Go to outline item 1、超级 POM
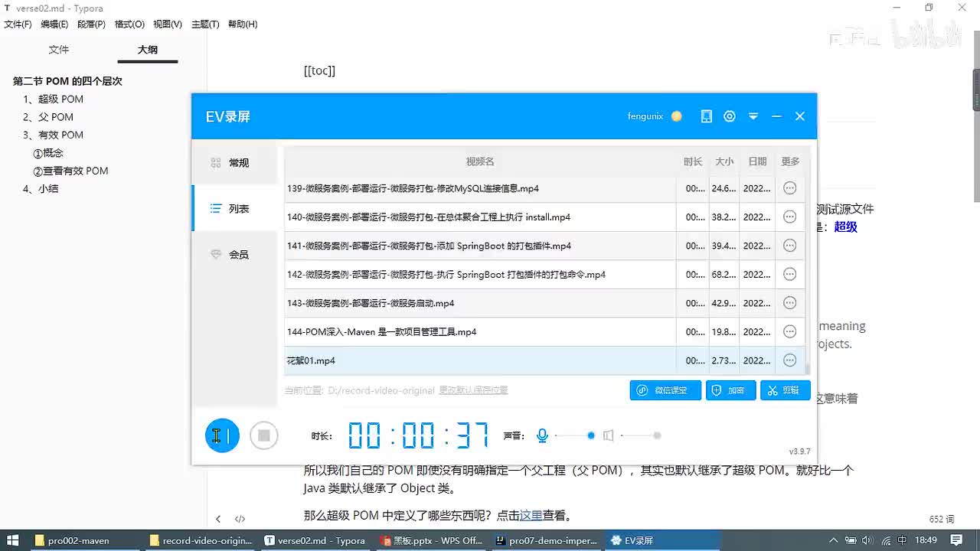 pyautogui.click(x=54, y=99)
